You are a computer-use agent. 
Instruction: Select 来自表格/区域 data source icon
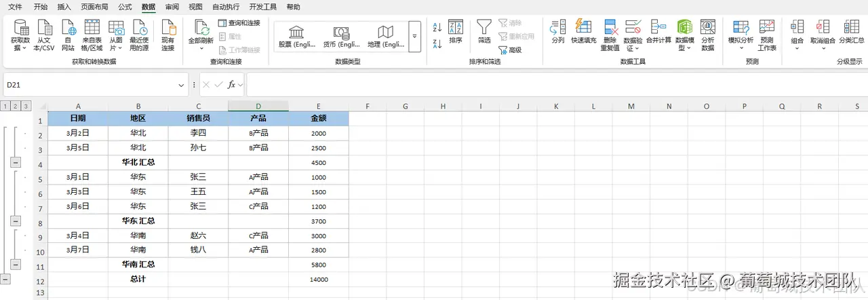92,35
